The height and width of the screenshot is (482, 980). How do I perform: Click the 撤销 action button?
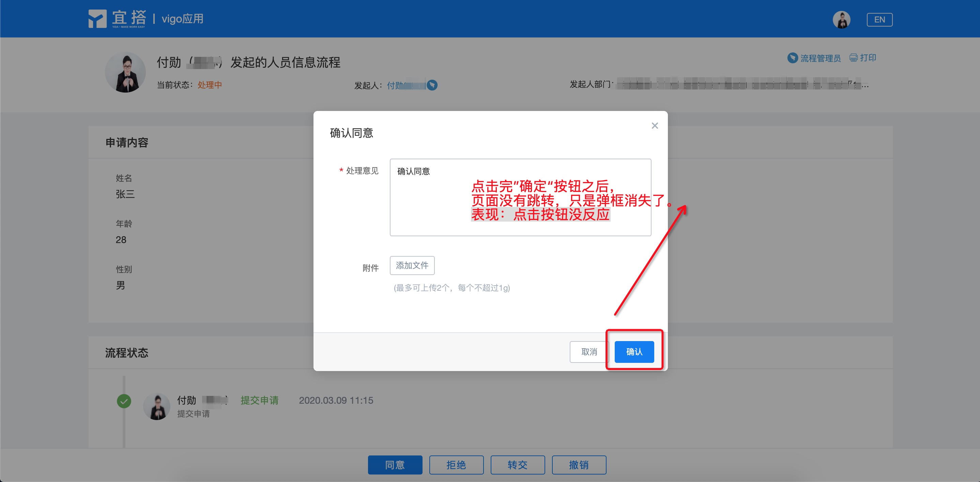click(579, 465)
